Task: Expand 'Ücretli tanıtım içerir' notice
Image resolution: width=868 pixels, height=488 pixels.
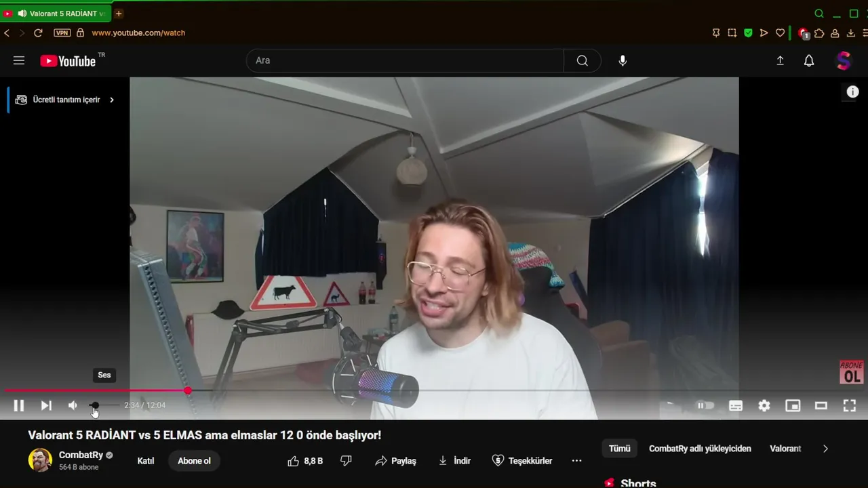Action: coord(65,100)
